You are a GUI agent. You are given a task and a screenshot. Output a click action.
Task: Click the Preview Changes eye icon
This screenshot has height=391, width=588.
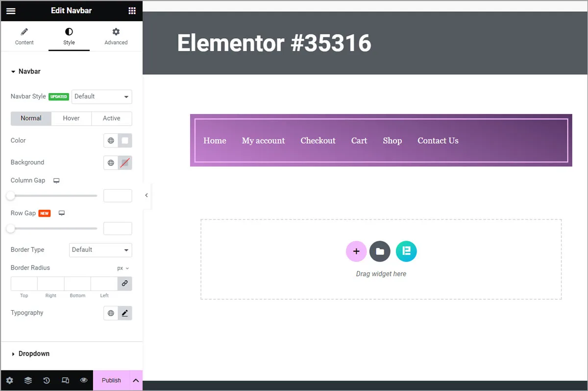[x=84, y=380]
